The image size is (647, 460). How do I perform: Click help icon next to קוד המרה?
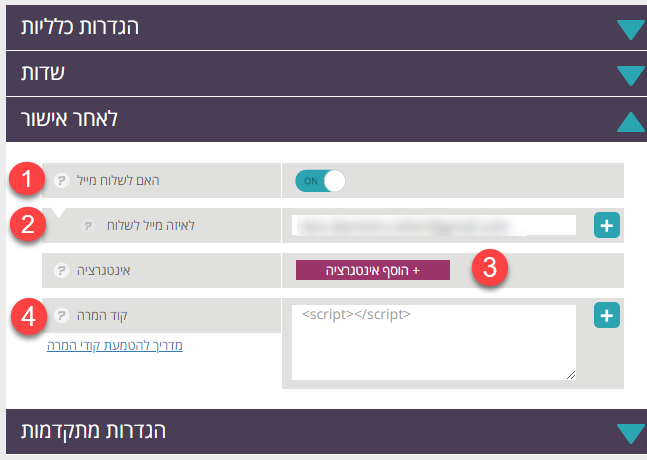click(61, 315)
